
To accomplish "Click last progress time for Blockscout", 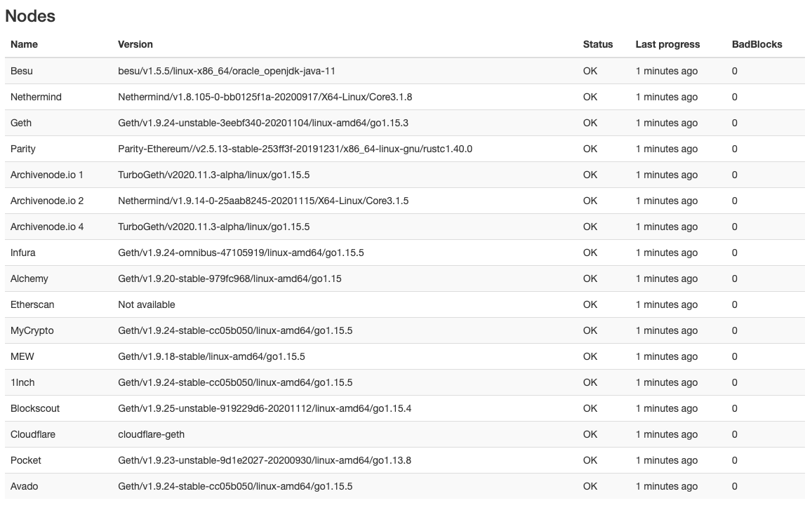I will click(667, 408).
